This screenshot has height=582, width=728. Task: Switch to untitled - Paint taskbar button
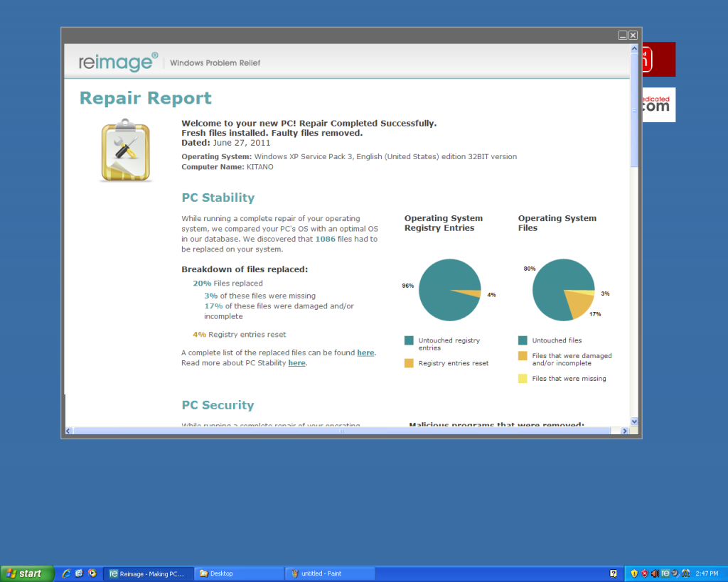(330, 574)
